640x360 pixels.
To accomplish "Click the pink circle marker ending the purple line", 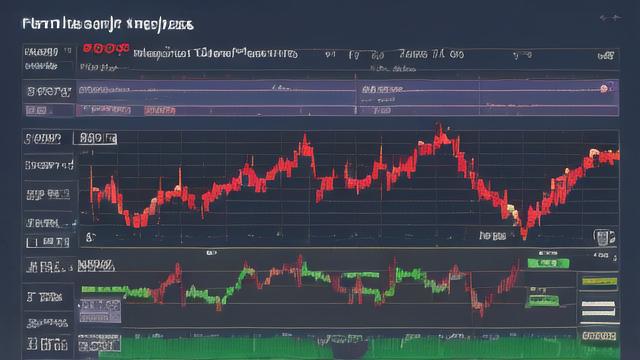I will point(604,89).
